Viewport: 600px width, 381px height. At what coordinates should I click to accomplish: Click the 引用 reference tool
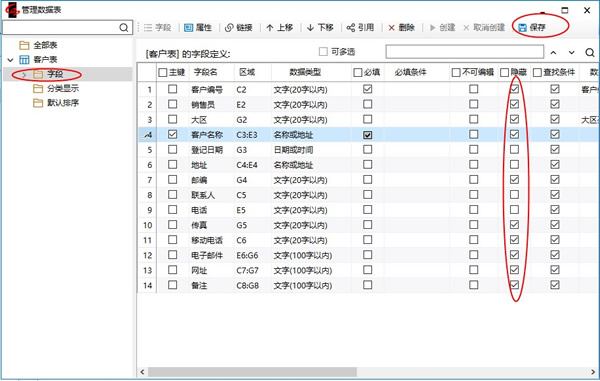click(x=360, y=28)
